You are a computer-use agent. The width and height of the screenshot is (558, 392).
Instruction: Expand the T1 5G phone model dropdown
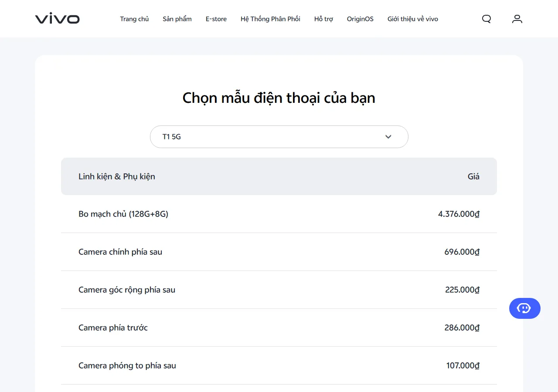279,137
